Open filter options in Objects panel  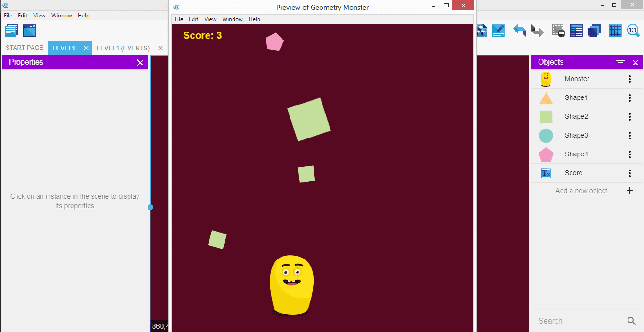tap(620, 62)
